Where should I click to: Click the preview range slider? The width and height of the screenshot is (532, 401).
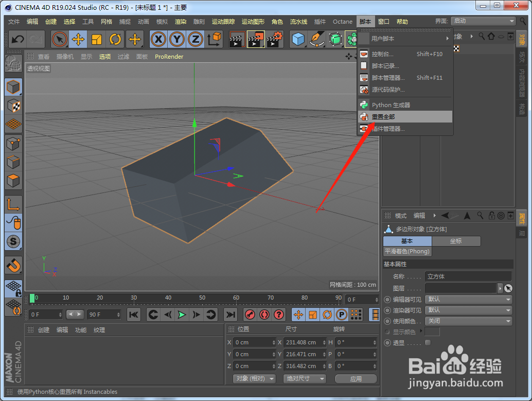pyautogui.click(x=75, y=315)
